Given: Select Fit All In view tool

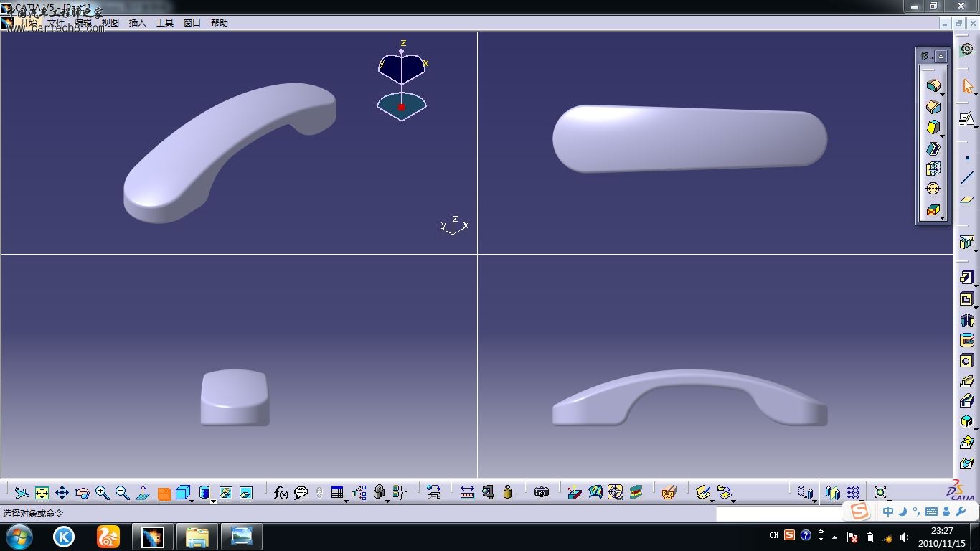Looking at the screenshot, I should click(x=42, y=493).
